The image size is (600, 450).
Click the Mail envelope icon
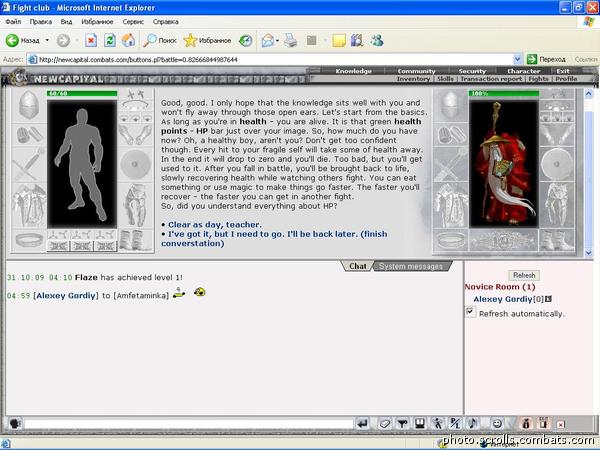267,40
